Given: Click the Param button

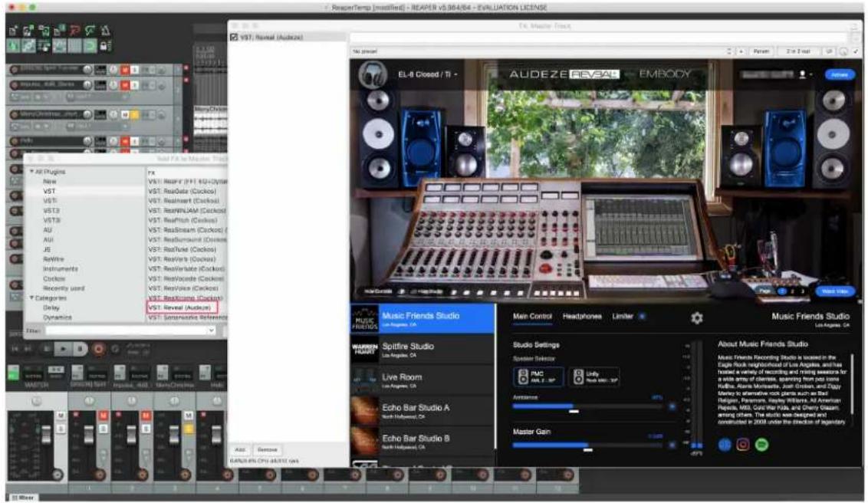Looking at the screenshot, I should [761, 51].
